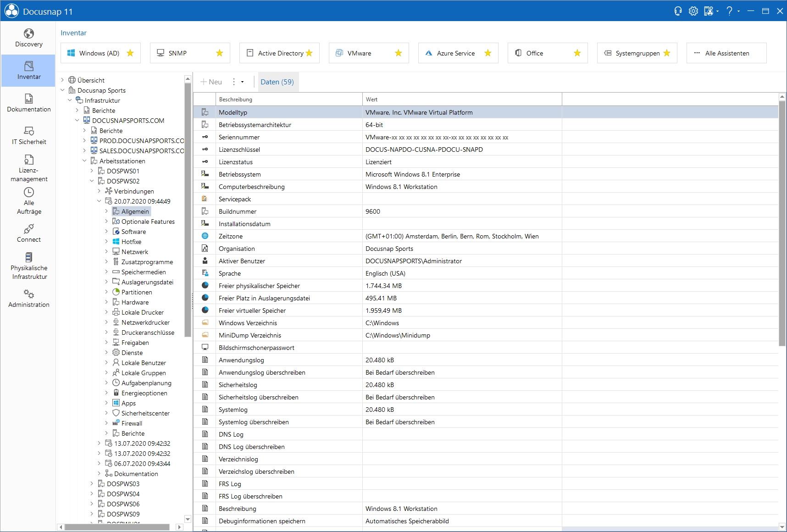Click the tree vertical scrollbar thumb
This screenshot has width=787, height=532.
tap(188, 210)
